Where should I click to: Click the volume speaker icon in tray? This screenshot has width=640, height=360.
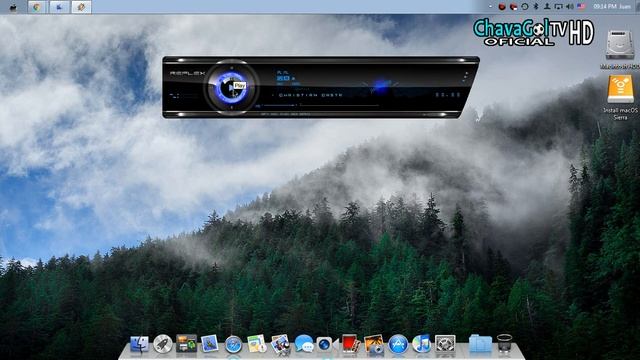coord(570,7)
